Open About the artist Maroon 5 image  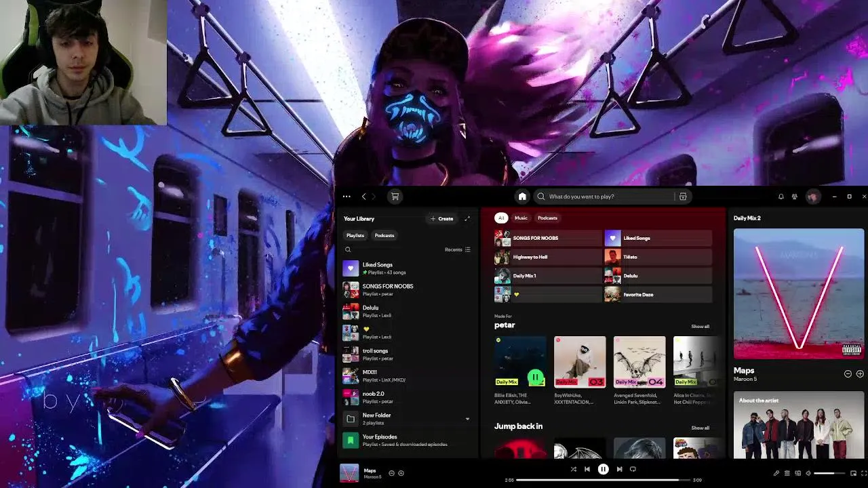[x=799, y=425]
